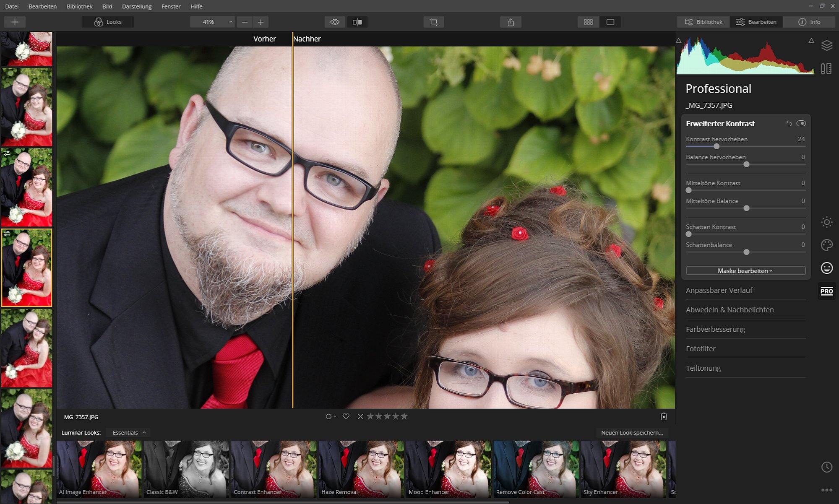Adjust the Schatten Kontrast slider

688,234
